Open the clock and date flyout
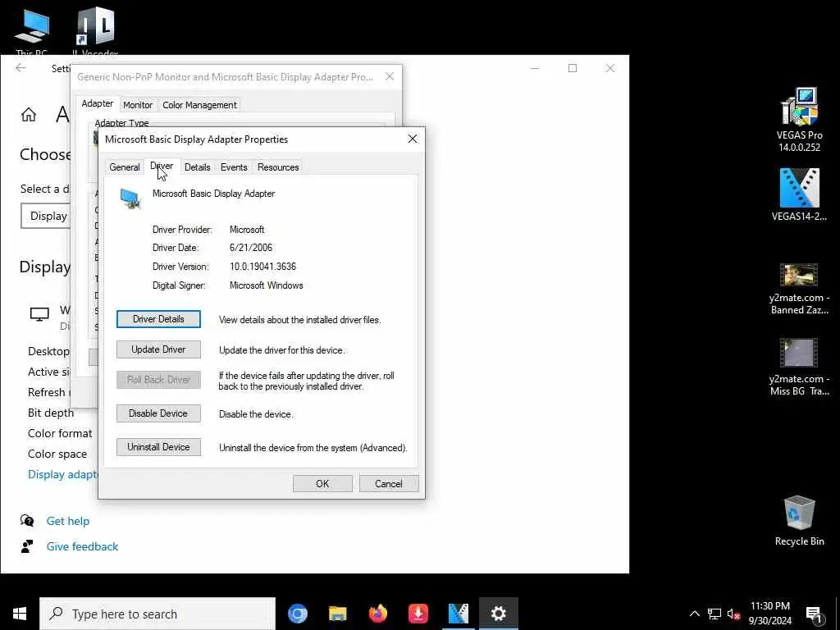The height and width of the screenshot is (630, 840). (769, 614)
